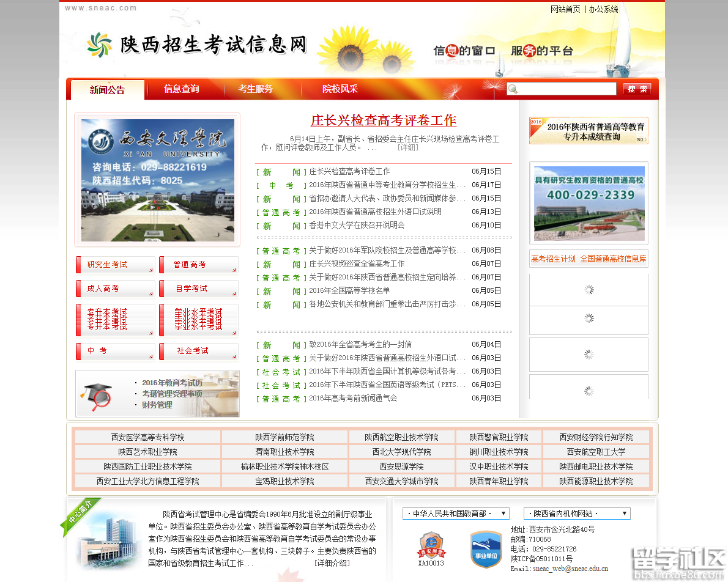This screenshot has width=728, height=582.
Task: Expand the 中华人民共和国教育部 dropdown
Action: coord(456,514)
